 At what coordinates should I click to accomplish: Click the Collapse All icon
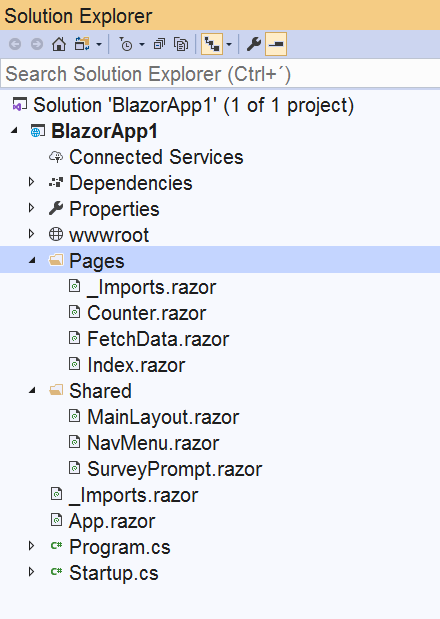(x=159, y=44)
